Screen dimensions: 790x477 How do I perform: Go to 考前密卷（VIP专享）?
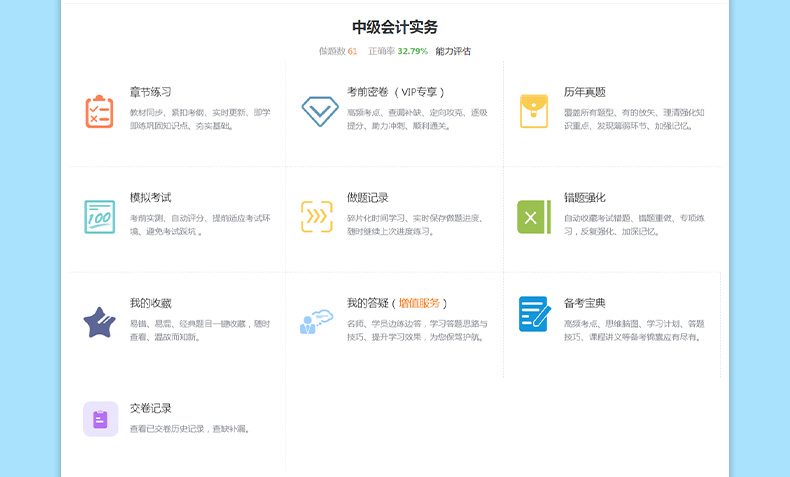[x=396, y=92]
